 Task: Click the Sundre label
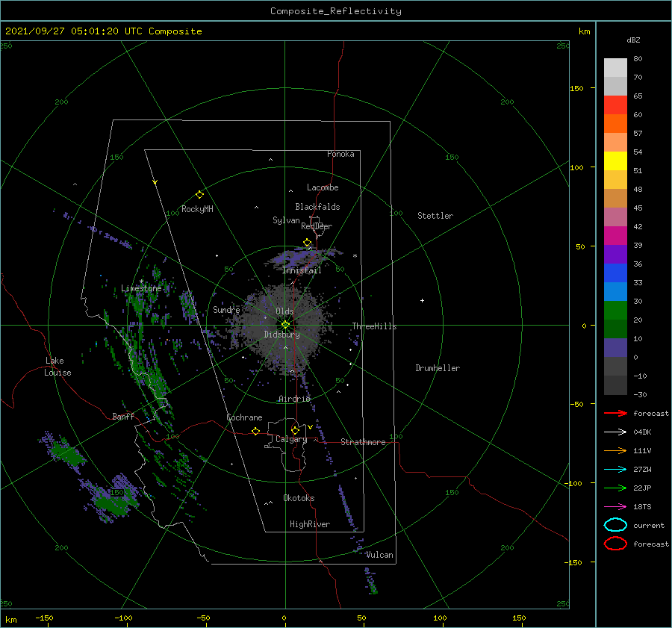coord(226,310)
